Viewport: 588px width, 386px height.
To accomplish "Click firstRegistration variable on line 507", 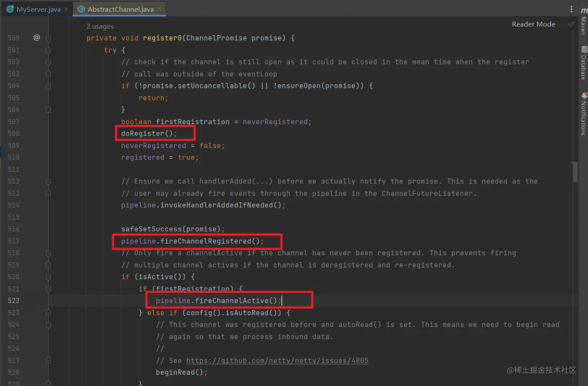I will pyautogui.click(x=192, y=122).
